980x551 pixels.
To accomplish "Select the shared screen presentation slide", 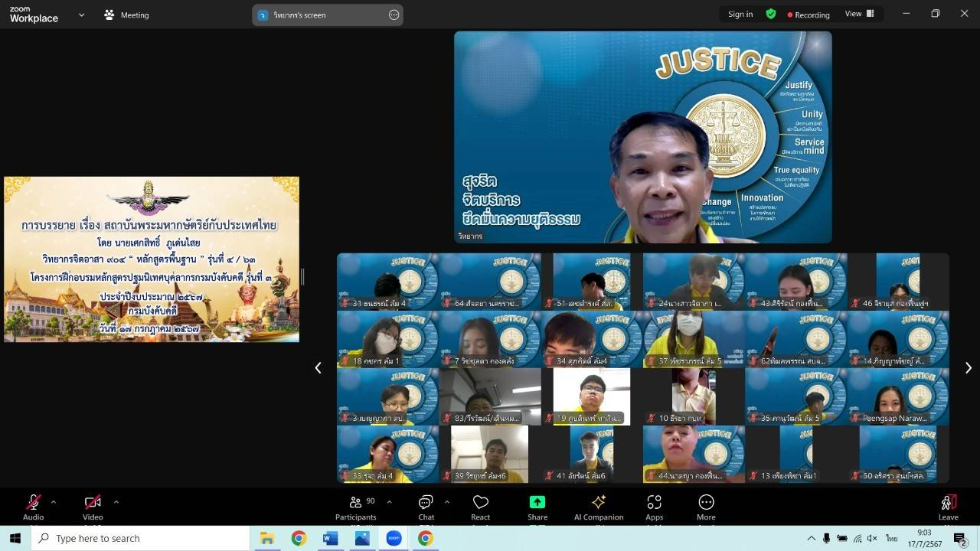I will (x=152, y=259).
